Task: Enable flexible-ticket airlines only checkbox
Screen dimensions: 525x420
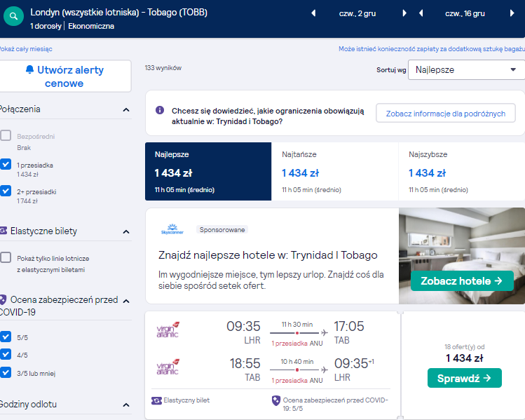Action: 6,257
